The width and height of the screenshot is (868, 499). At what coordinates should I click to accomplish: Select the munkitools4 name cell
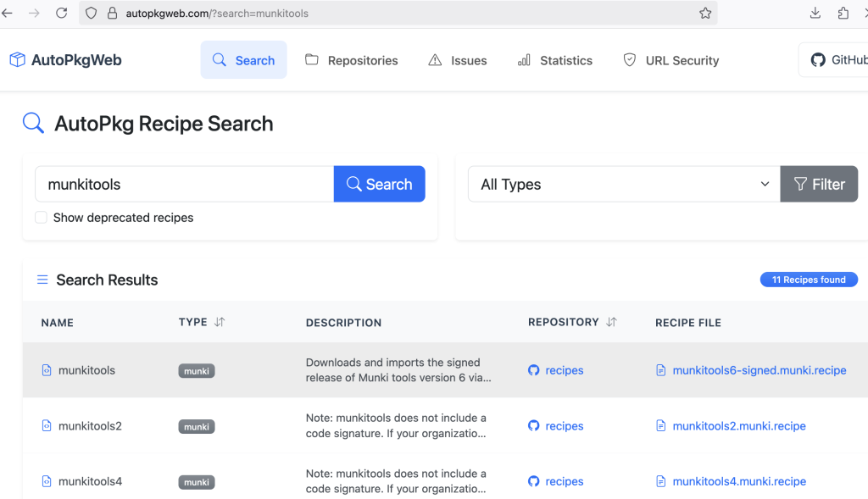point(90,481)
